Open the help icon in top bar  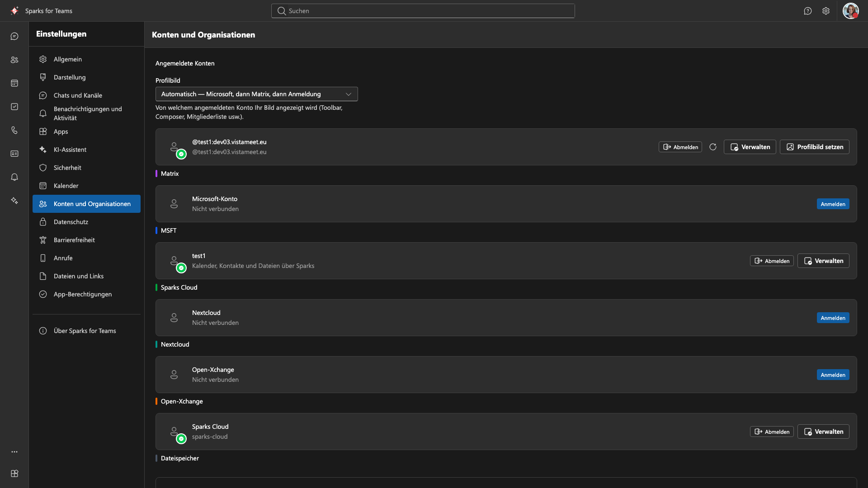(808, 11)
